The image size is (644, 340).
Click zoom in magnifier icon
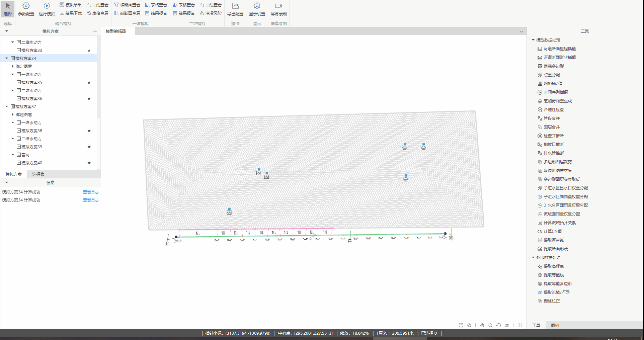tap(490, 325)
